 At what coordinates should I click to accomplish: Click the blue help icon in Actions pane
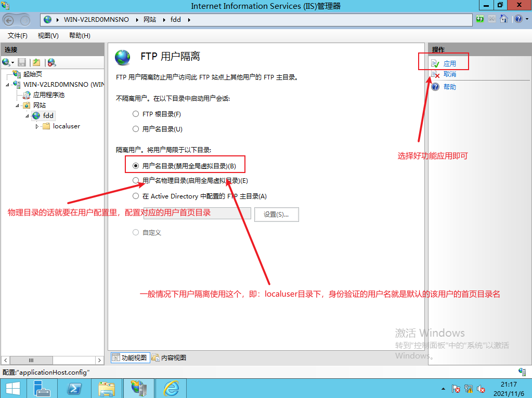tap(435, 87)
